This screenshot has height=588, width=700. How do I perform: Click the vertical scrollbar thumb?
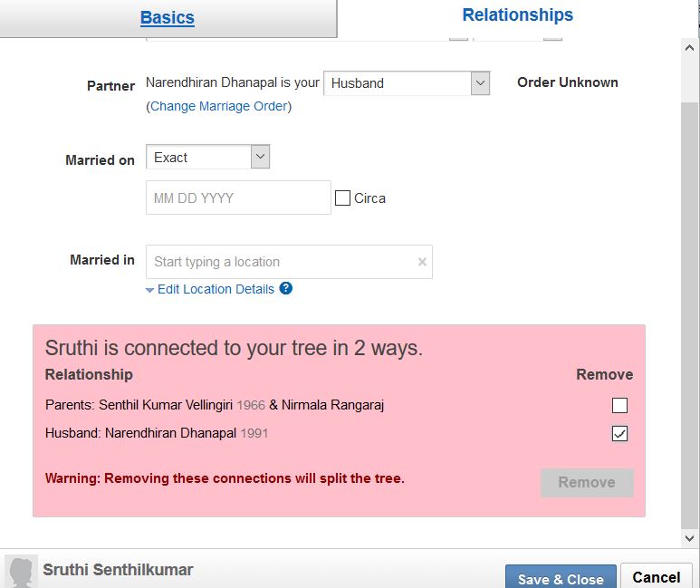[690, 308]
